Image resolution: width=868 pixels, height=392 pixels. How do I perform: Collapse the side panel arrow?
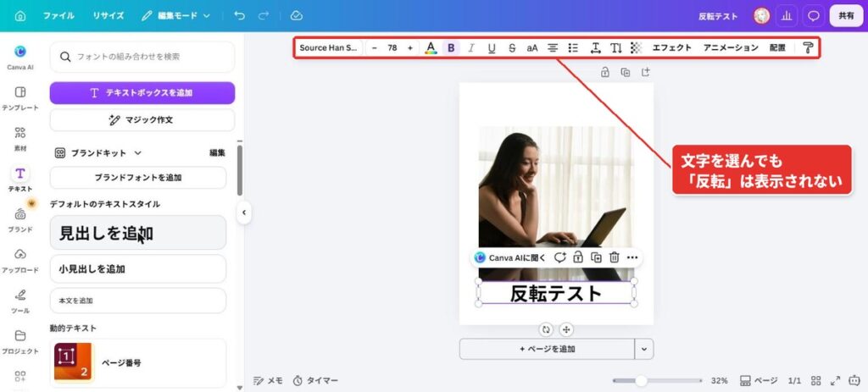244,213
